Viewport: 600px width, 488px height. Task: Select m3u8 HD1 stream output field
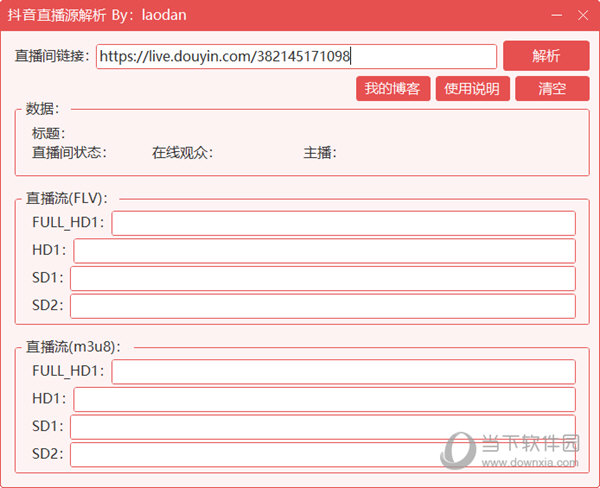(324, 399)
